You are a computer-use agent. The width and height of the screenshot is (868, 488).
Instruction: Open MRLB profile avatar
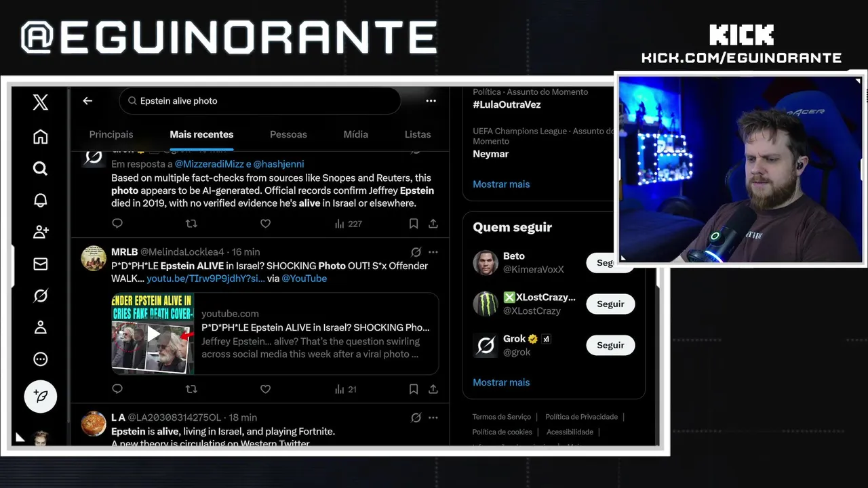[x=94, y=258]
